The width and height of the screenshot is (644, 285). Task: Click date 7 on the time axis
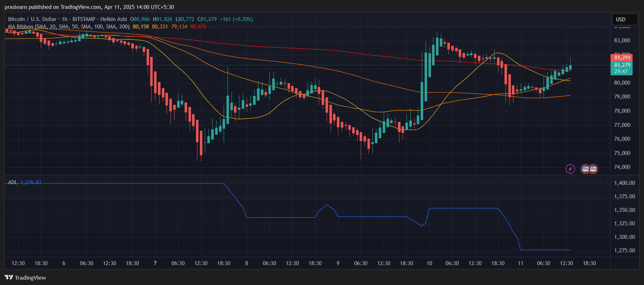click(155, 263)
